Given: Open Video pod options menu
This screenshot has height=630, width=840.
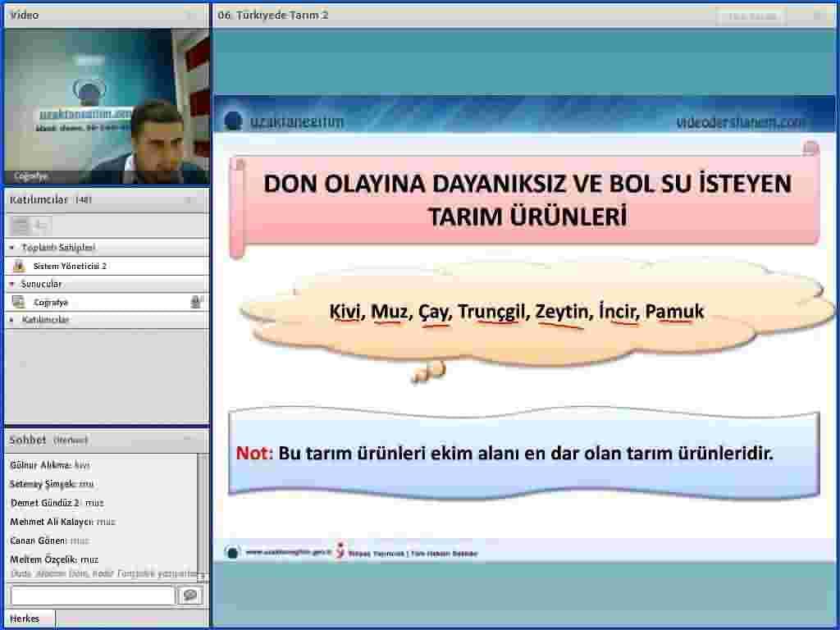Looking at the screenshot, I should click(x=190, y=16).
